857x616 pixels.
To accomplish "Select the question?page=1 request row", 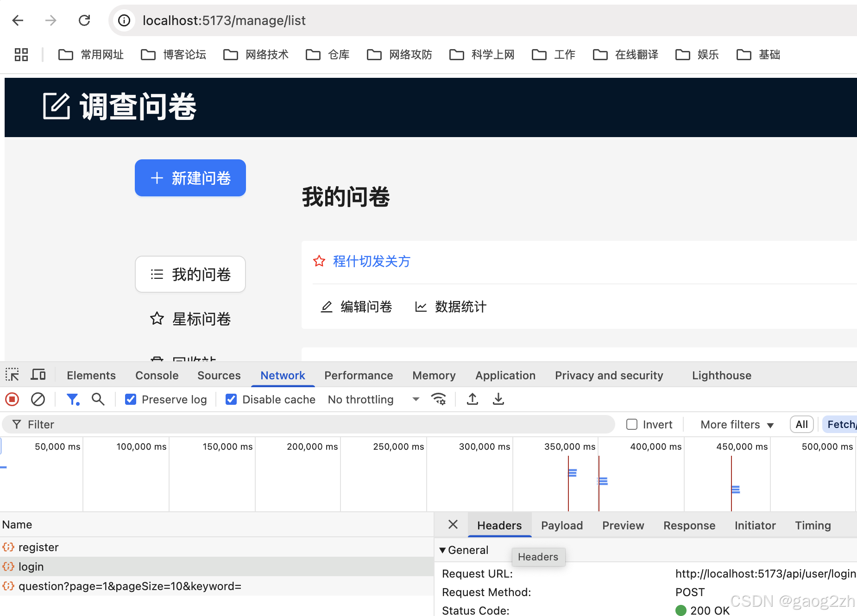I will coord(217,586).
